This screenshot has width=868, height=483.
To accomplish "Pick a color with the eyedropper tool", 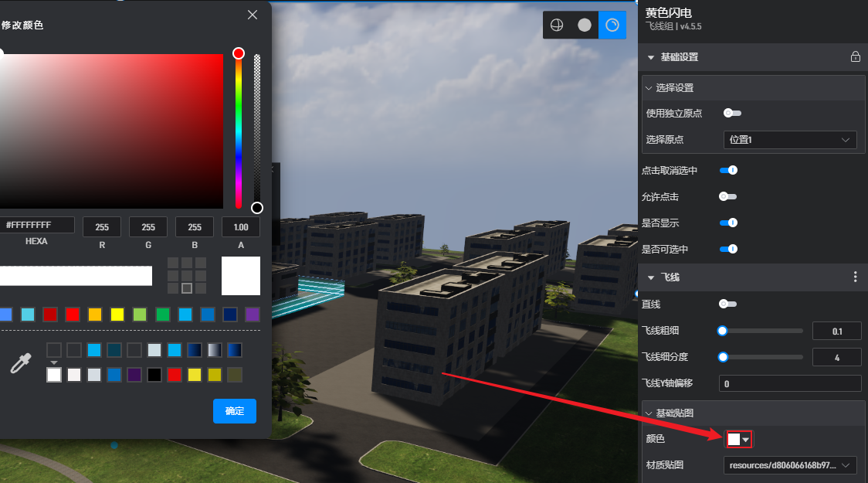I will [x=21, y=363].
